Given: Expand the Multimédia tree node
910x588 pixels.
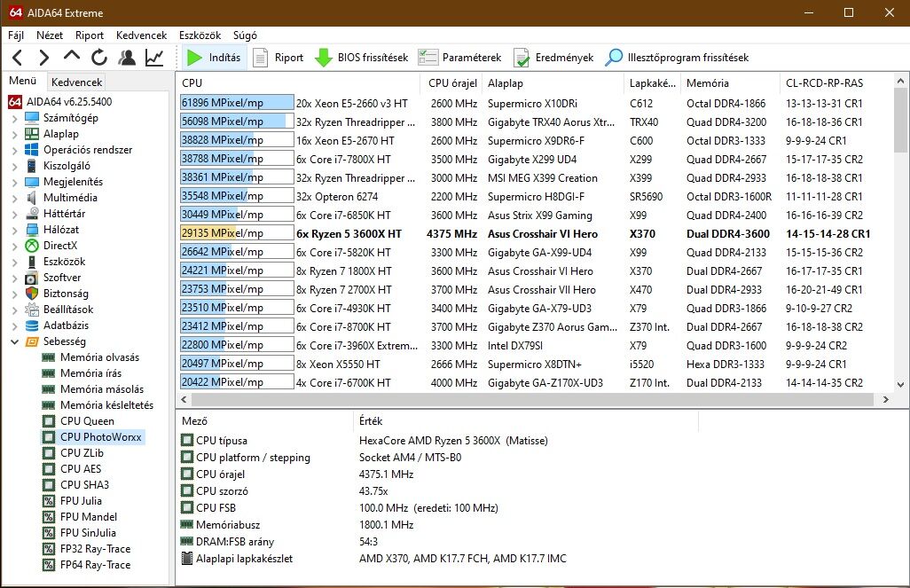Looking at the screenshot, I should [x=14, y=198].
